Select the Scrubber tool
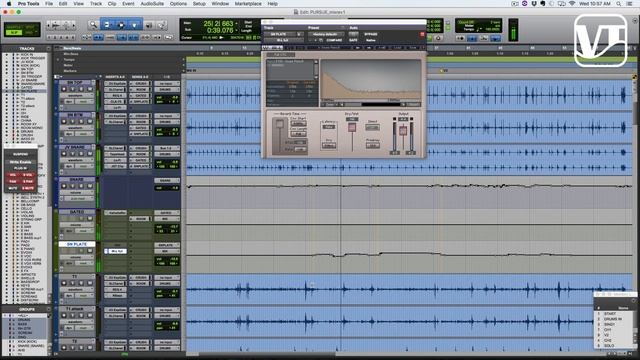Screen dimensions: 640x360 pos(149,25)
